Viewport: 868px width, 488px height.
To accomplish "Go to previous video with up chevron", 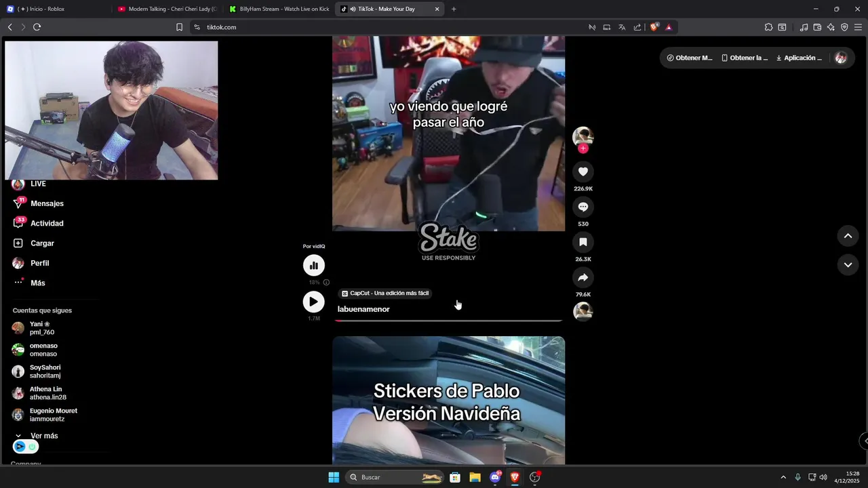I will 848,236.
